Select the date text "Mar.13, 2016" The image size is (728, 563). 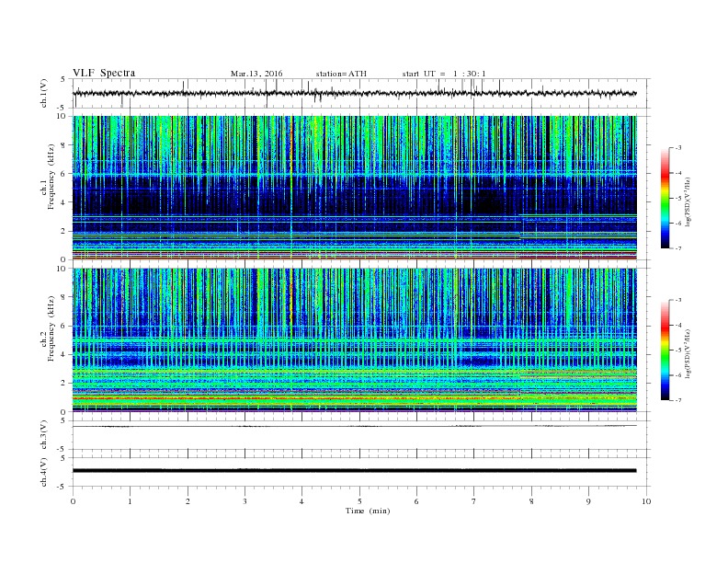[x=256, y=74]
